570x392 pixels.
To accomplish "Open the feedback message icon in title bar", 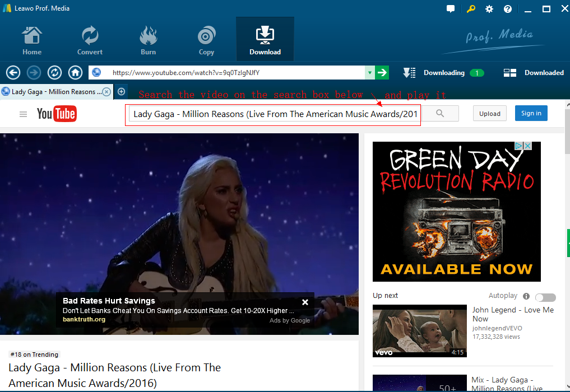I will click(451, 9).
